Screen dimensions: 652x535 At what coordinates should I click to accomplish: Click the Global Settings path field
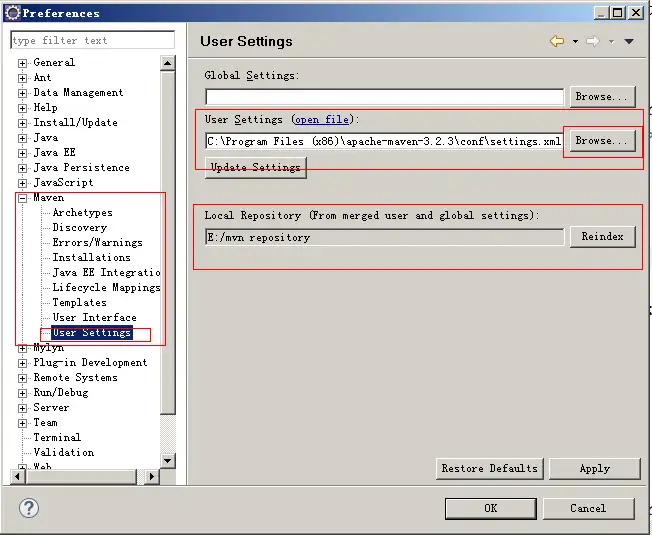(x=385, y=97)
